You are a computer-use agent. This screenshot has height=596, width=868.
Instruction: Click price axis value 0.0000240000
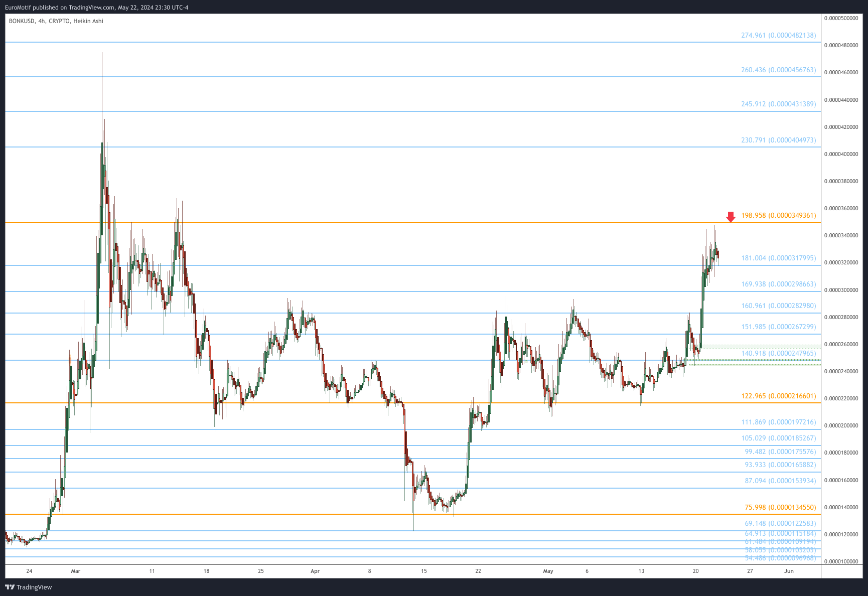click(841, 371)
